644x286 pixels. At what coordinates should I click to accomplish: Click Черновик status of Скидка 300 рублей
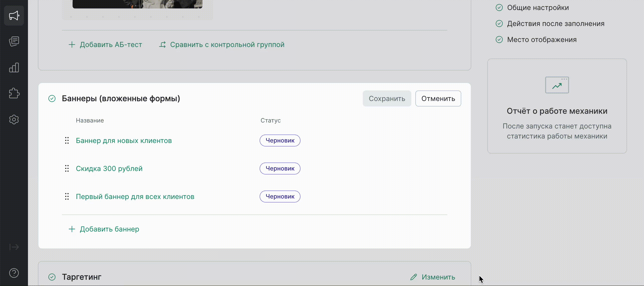click(x=280, y=168)
